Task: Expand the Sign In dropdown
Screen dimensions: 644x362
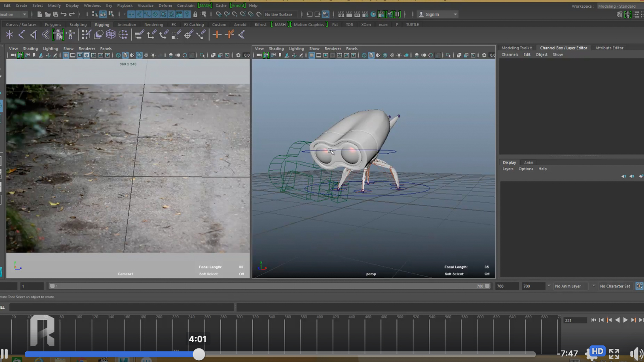Action: (455, 14)
